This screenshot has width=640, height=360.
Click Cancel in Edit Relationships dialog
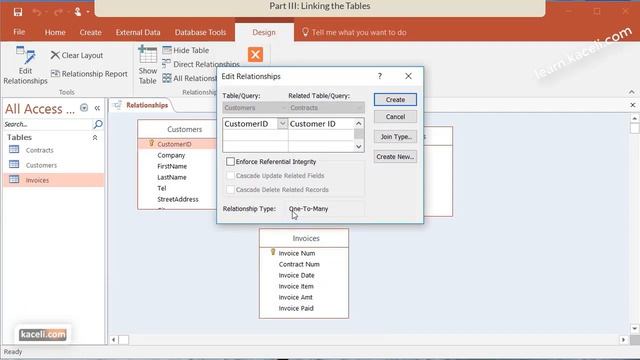click(x=395, y=117)
